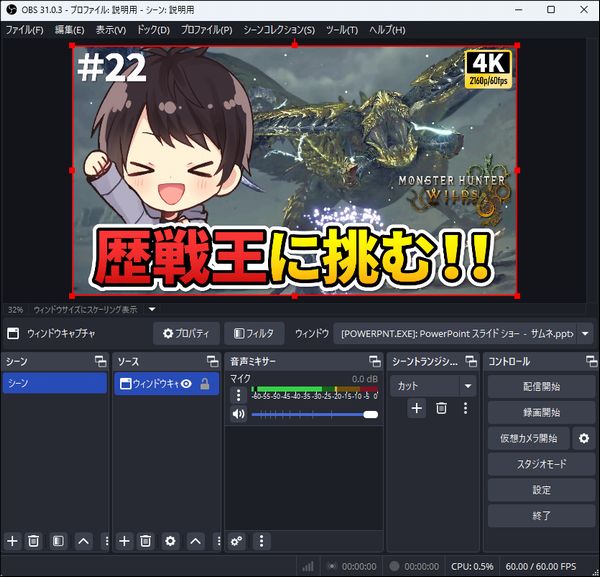
Task: Remove selected source with trash icon
Action: 145,541
